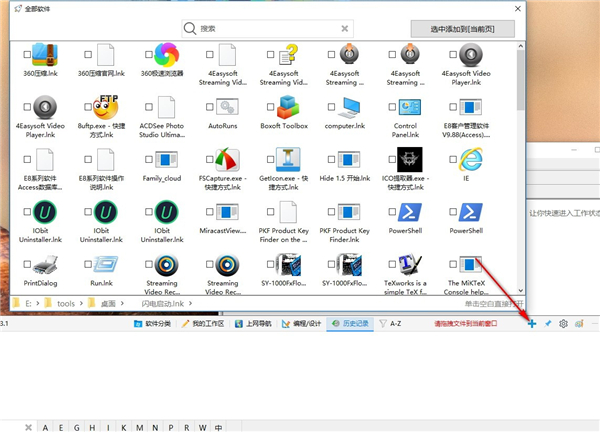Enable the ACDSee Photo Studio checkbox
The image size is (600, 432).
click(x=149, y=107)
